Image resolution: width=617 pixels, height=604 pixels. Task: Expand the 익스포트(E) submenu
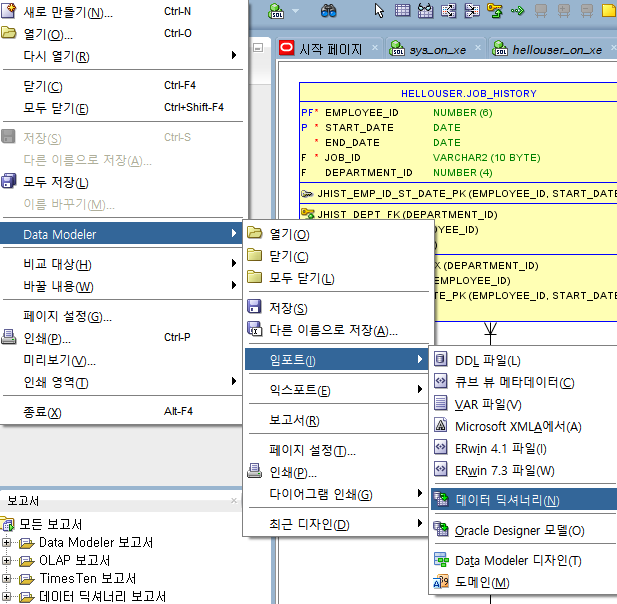[x=337, y=390]
